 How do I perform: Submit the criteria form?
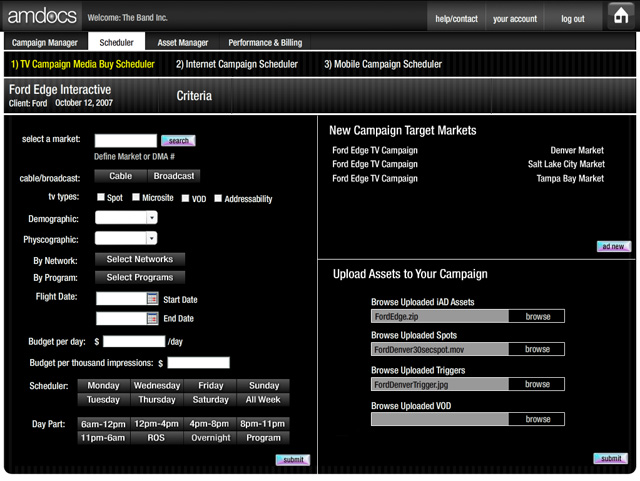point(293,460)
